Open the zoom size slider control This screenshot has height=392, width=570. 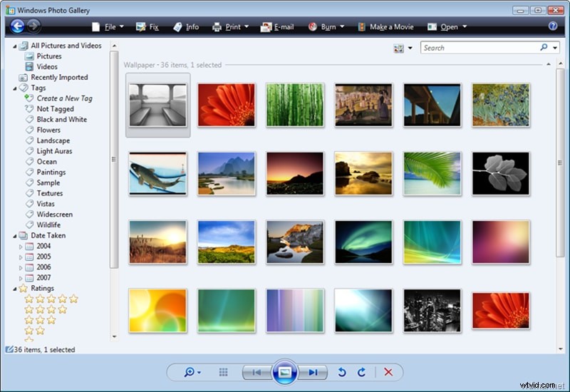pyautogui.click(x=192, y=372)
